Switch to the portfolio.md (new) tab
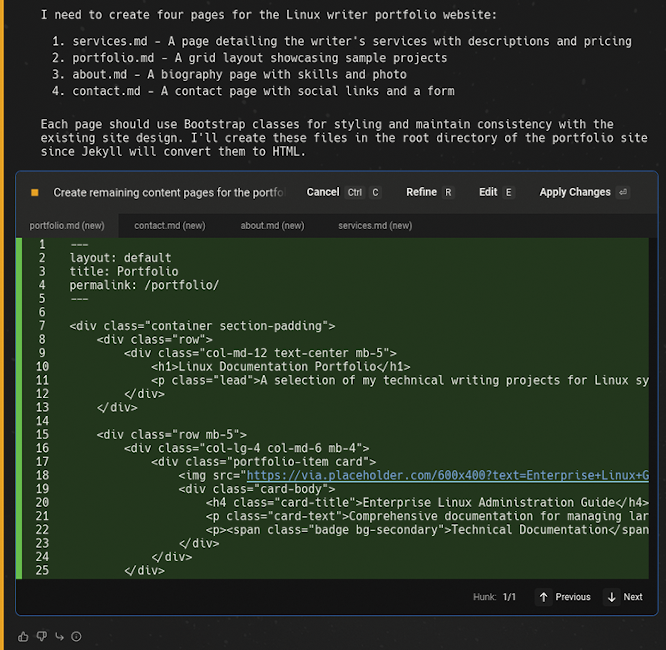Viewport: 666px width, 650px height. [67, 226]
